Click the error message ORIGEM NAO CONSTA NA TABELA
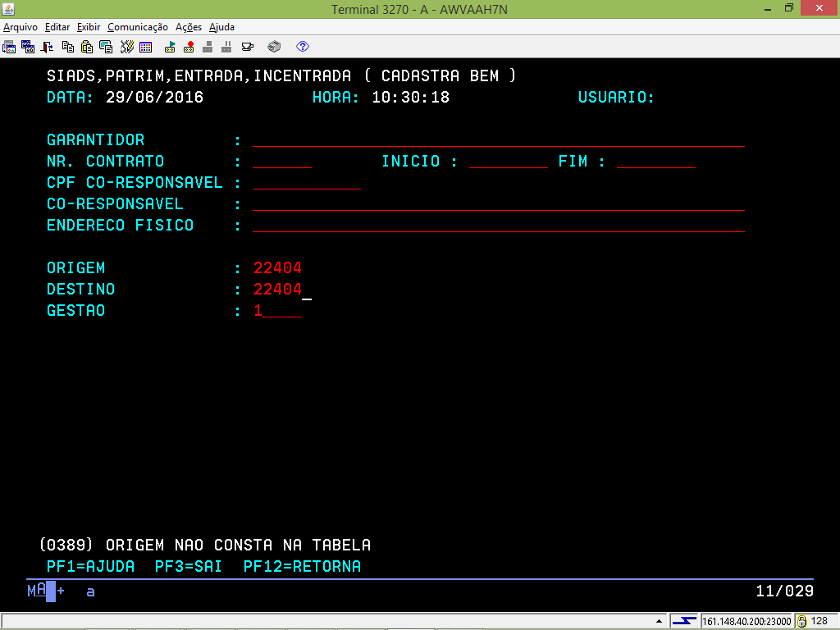Image resolution: width=840 pixels, height=630 pixels. pos(238,546)
